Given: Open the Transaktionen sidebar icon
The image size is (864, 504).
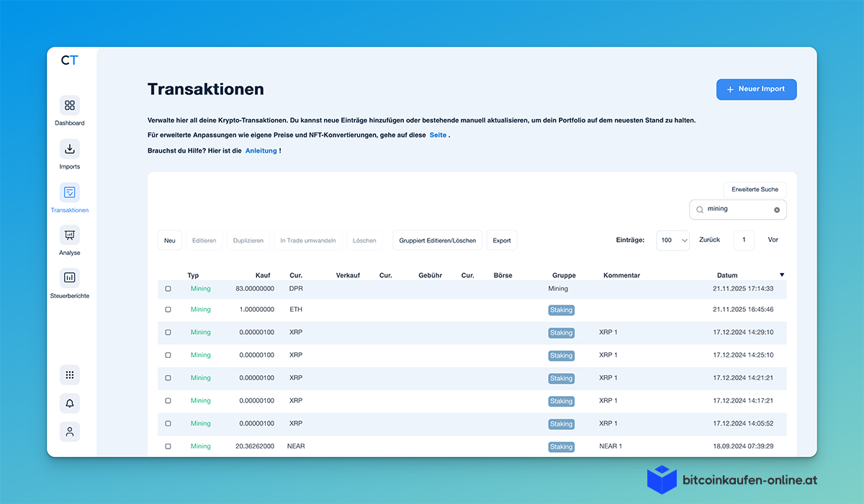Looking at the screenshot, I should click(70, 192).
